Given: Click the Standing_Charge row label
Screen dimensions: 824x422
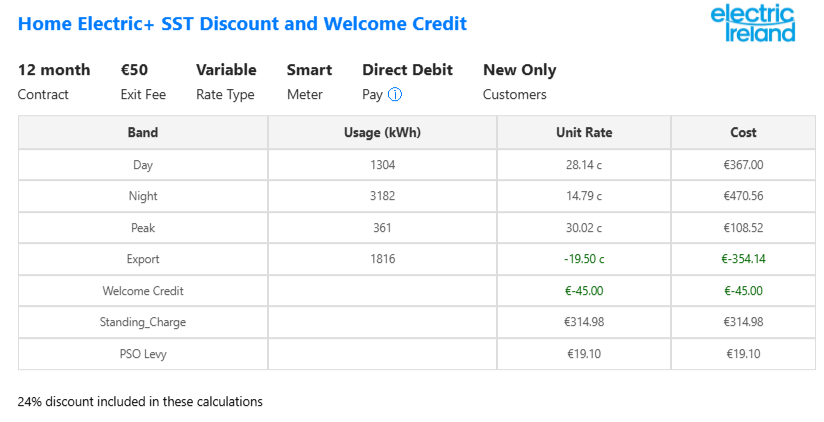Looking at the screenshot, I should coord(143,322).
